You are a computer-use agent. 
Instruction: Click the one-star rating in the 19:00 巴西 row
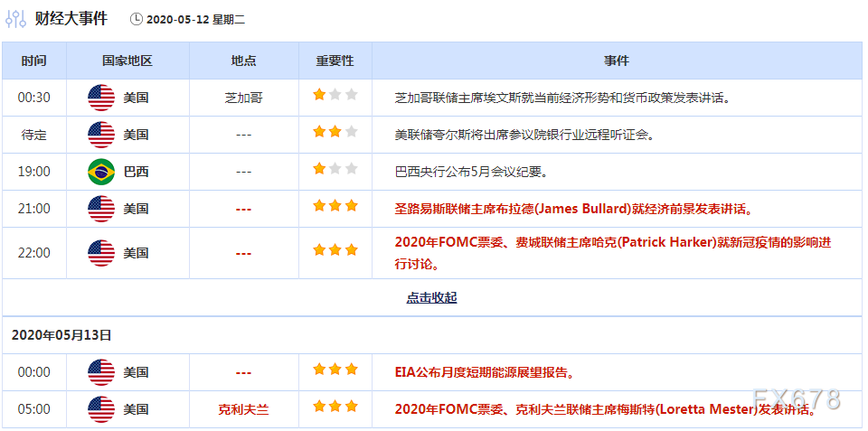tap(335, 169)
